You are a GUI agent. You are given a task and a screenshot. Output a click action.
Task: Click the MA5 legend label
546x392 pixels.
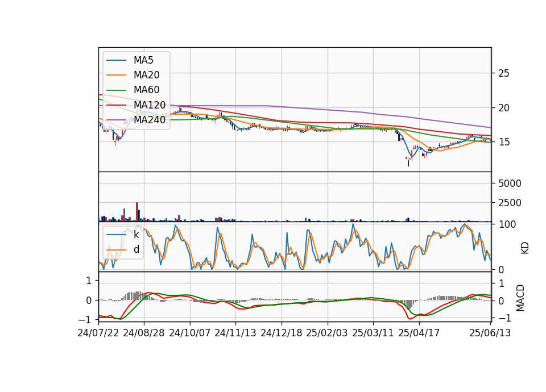[143, 60]
